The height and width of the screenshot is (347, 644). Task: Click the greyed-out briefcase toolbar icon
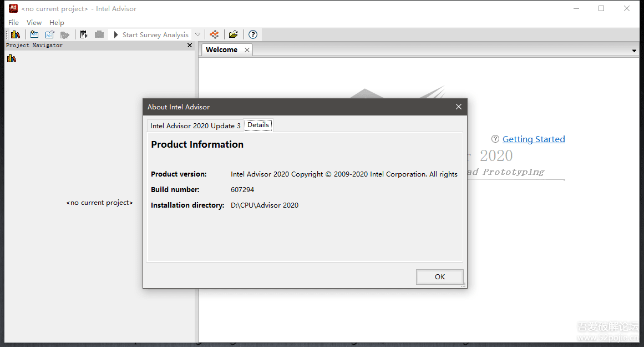[x=99, y=34]
